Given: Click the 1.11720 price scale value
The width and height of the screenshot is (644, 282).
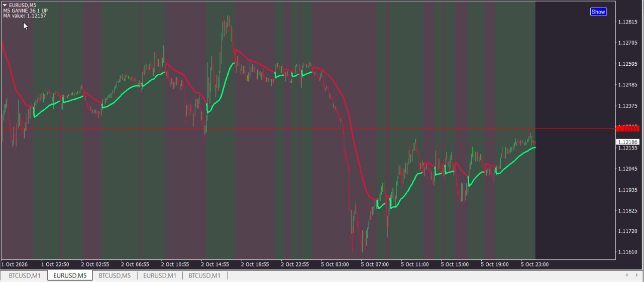Looking at the screenshot, I should pos(627,231).
